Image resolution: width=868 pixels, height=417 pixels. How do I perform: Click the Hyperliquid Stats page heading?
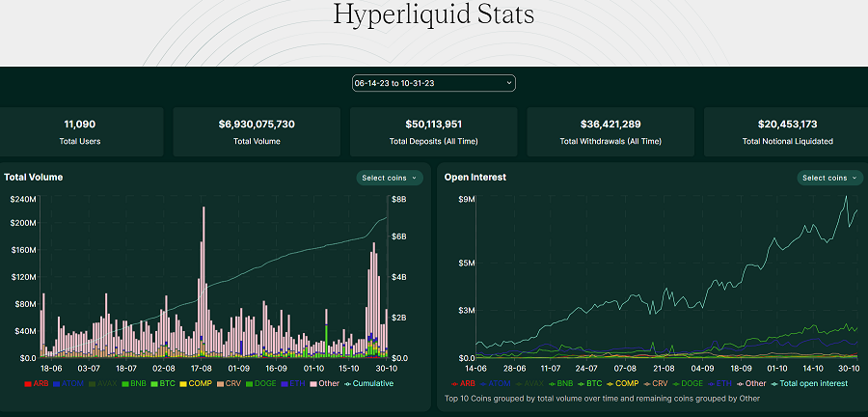point(433,14)
